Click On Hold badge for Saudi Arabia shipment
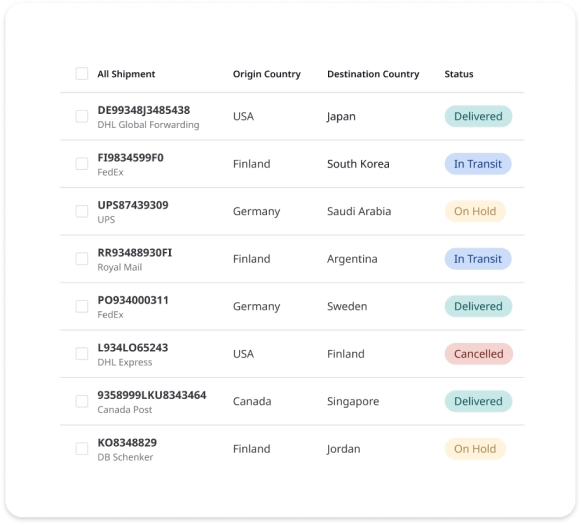Image resolution: width=581 pixels, height=525 pixels. click(475, 211)
